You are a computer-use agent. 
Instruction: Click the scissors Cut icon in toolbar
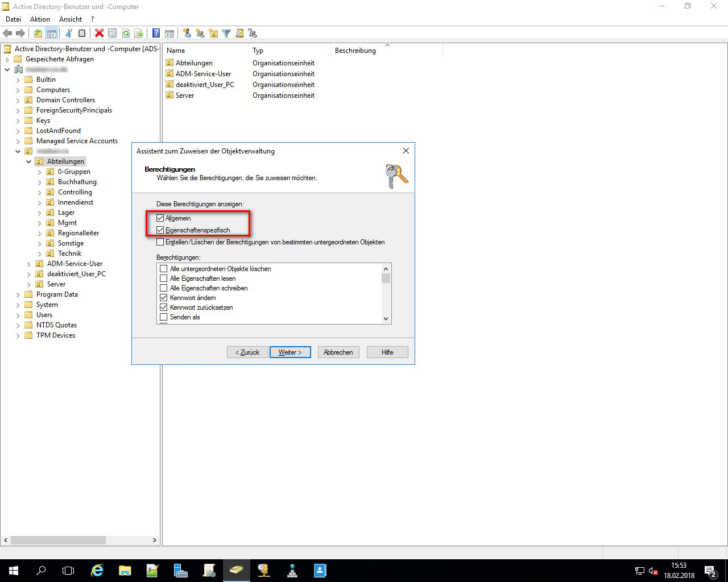69,34
